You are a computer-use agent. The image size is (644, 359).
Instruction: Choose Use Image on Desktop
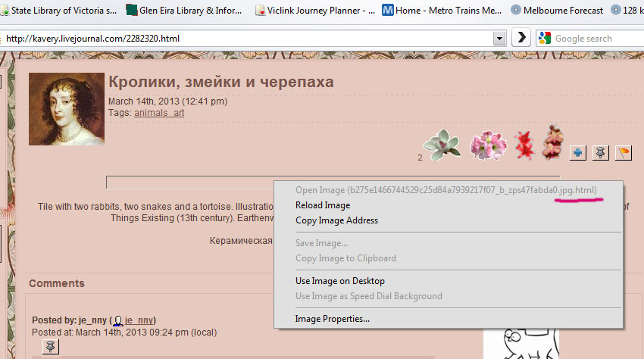point(339,281)
